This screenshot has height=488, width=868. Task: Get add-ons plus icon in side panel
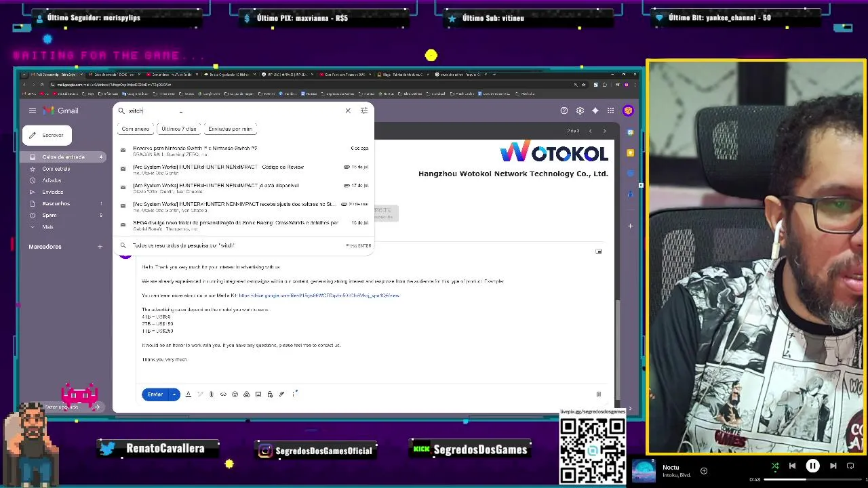tap(630, 226)
